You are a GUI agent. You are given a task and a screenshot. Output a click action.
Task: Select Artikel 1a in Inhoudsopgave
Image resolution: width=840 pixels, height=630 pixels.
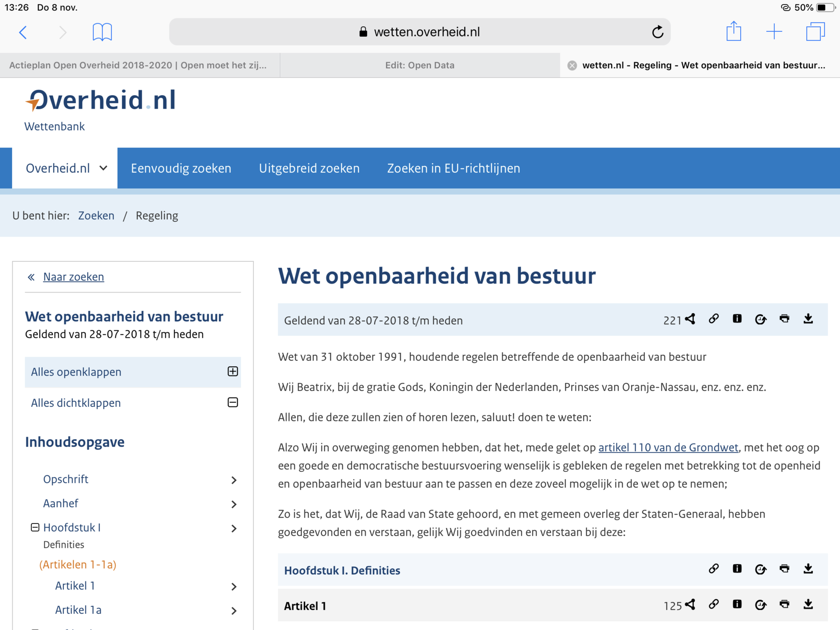click(78, 610)
